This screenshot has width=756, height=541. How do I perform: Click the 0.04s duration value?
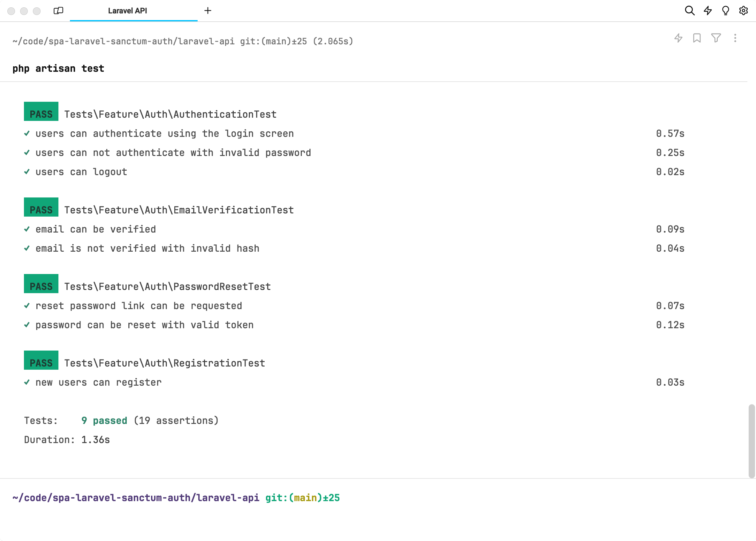click(670, 248)
